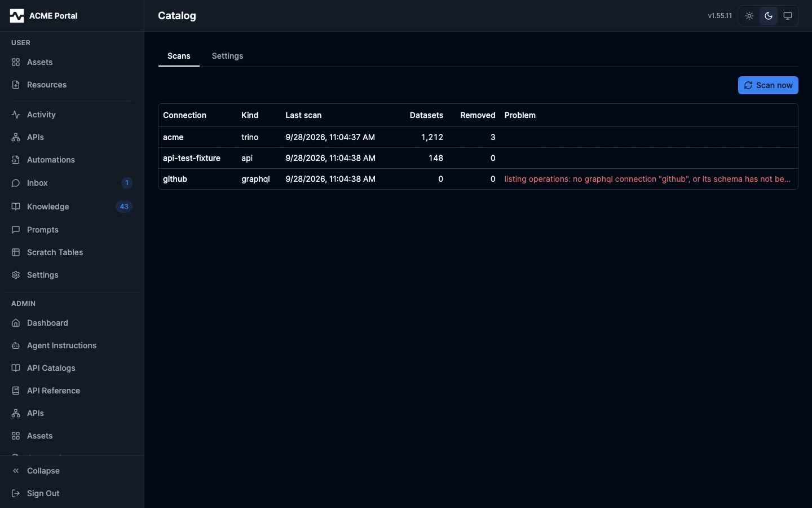Open the Resources sidebar icon
This screenshot has width=812, height=508.
(x=16, y=85)
